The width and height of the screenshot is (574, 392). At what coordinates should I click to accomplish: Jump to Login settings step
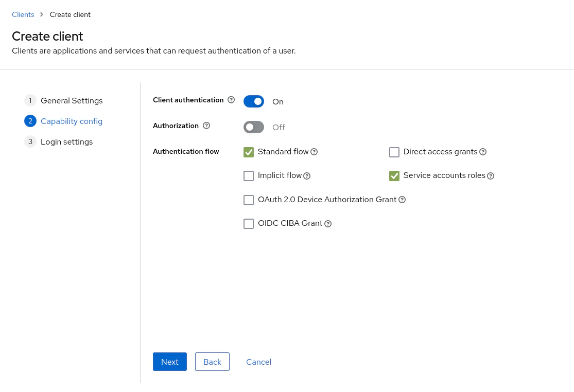click(x=67, y=141)
